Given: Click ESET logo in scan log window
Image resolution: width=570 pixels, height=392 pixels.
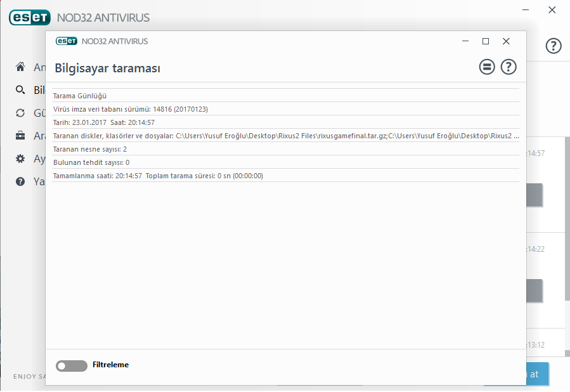Looking at the screenshot, I should pos(66,41).
